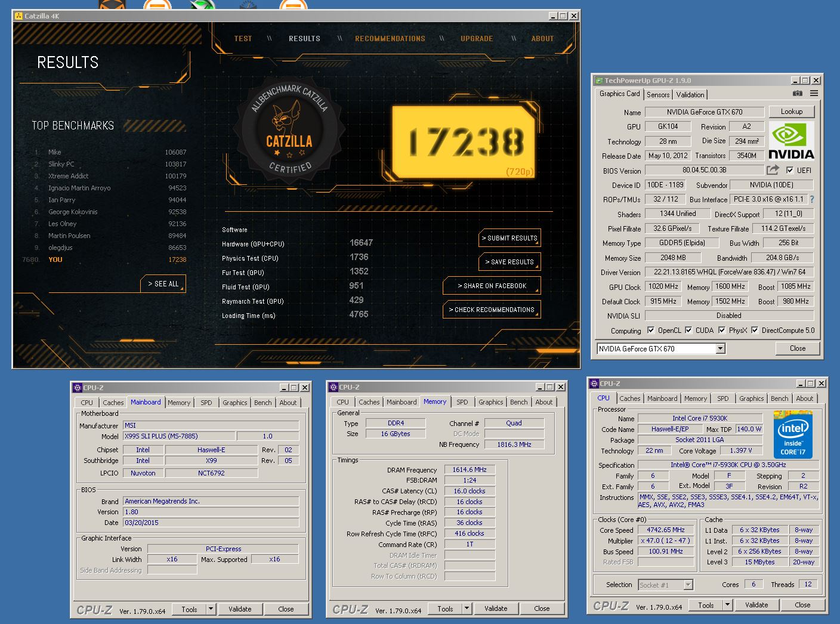This screenshot has height=624, width=840.
Task: Click GPU-Z screenshot camera icon
Action: [x=797, y=94]
